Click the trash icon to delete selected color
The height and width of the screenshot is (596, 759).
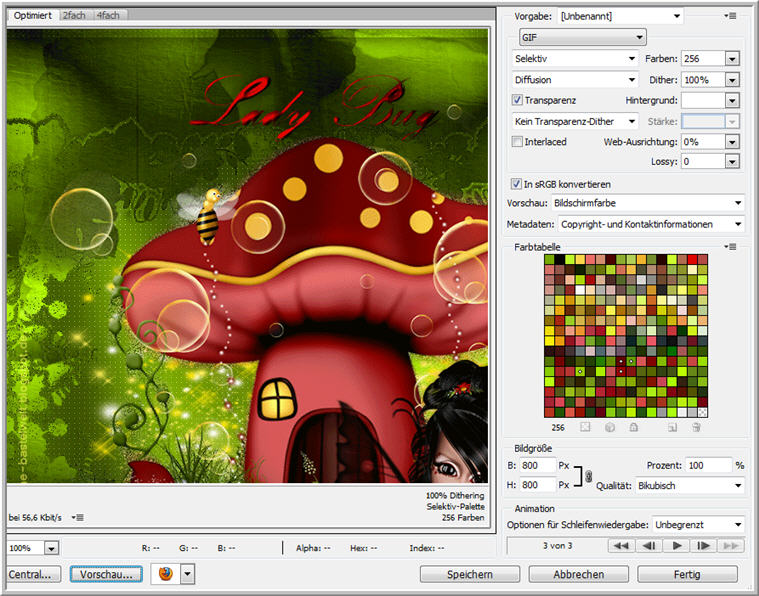point(697,427)
